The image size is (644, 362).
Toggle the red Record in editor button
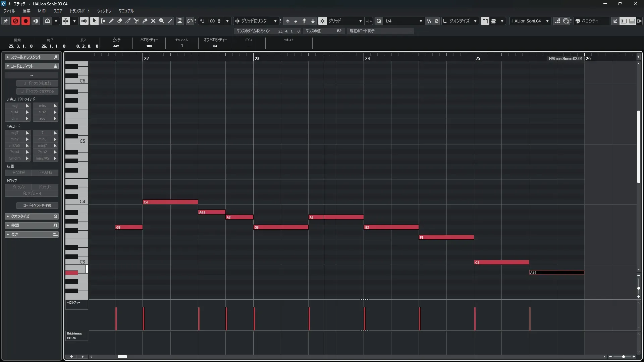(25, 21)
